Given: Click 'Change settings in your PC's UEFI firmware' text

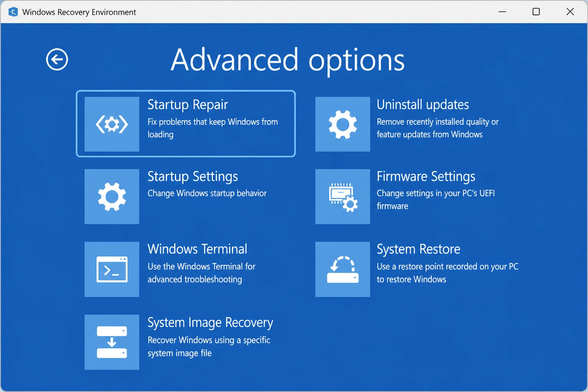Looking at the screenshot, I should coord(436,199).
